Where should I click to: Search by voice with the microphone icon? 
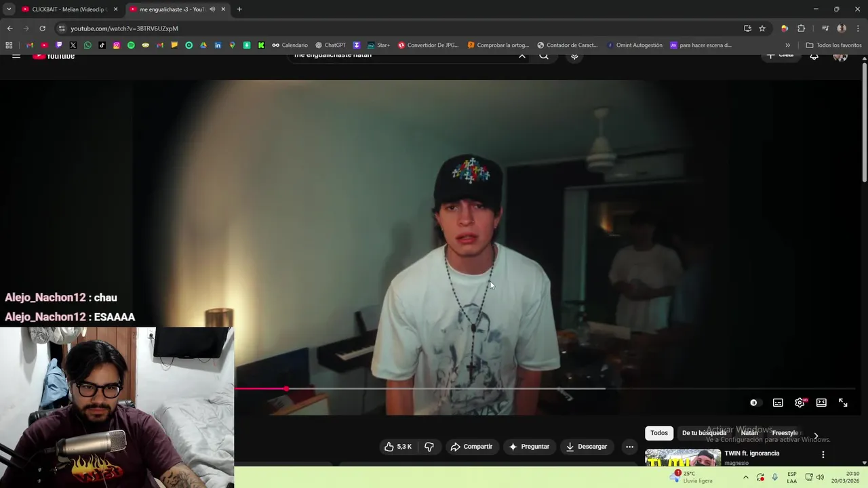[574, 56]
